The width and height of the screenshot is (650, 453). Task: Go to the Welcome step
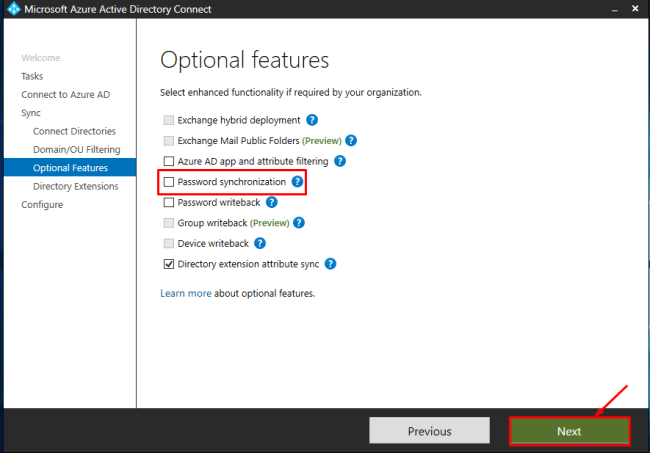pos(41,58)
